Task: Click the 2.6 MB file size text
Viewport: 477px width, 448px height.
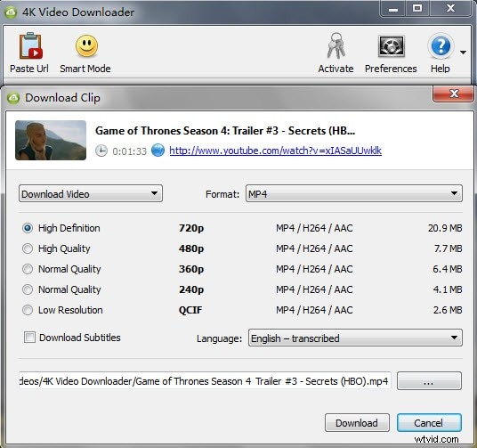Action: tap(448, 310)
